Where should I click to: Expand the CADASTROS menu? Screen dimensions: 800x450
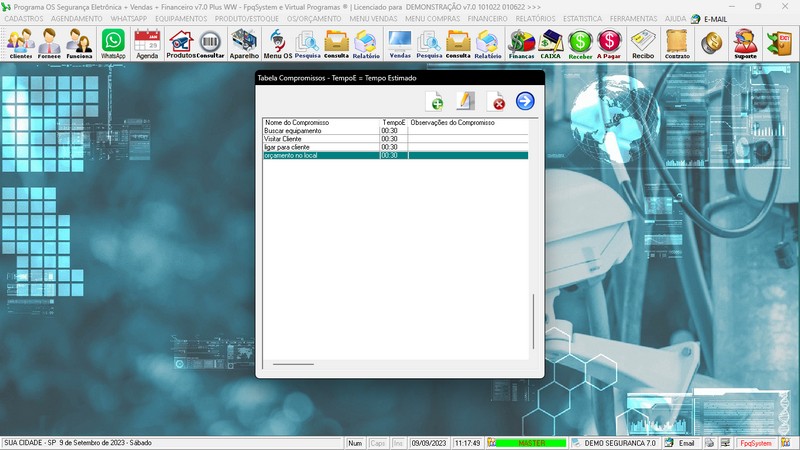click(x=24, y=18)
